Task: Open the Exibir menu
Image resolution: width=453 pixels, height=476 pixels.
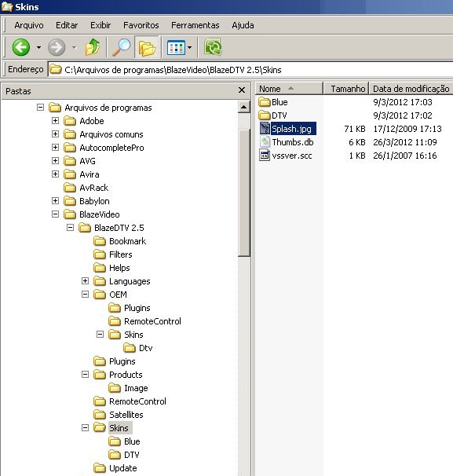Action: coord(100,25)
